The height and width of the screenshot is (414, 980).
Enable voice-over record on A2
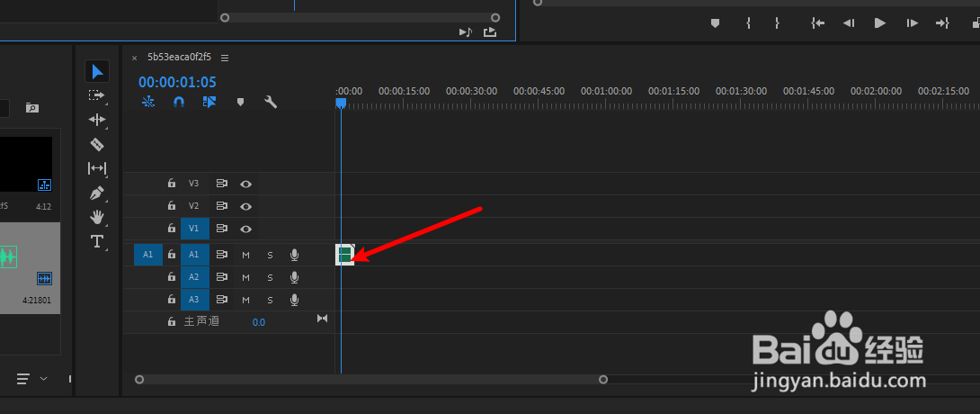click(x=294, y=277)
